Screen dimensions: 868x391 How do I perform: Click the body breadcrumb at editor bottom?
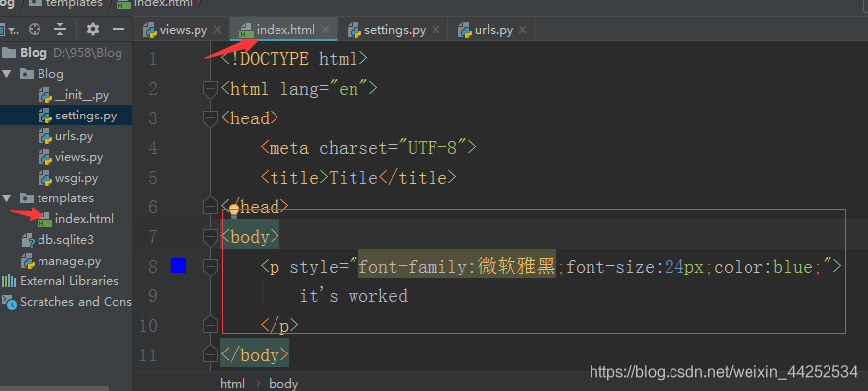[x=283, y=383]
